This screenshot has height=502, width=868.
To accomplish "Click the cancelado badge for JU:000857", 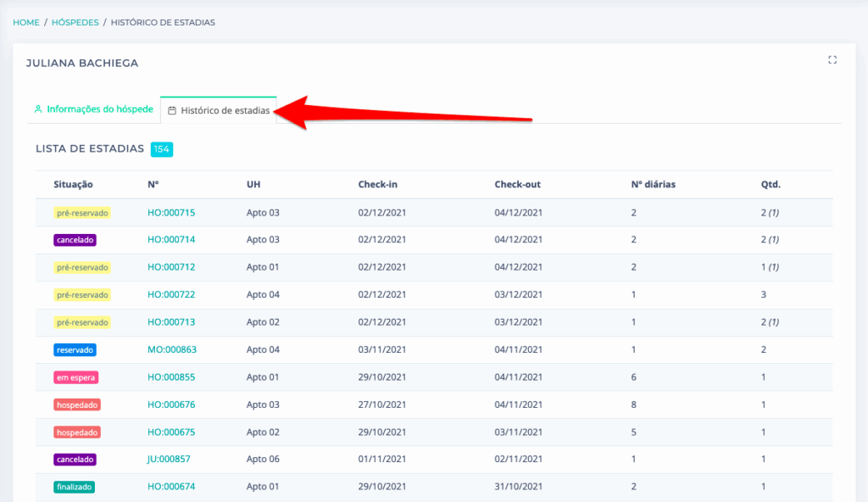I will [75, 460].
